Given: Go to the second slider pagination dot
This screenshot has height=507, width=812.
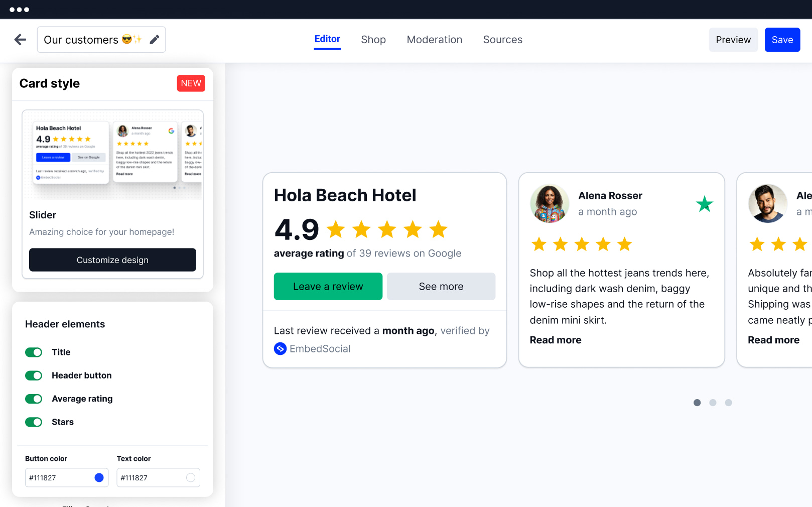Looking at the screenshot, I should tap(713, 403).
